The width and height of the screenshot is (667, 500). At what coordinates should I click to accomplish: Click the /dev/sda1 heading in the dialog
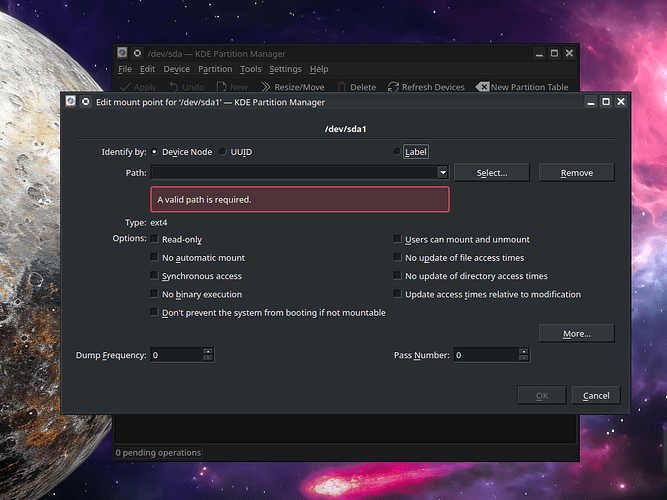tap(345, 129)
